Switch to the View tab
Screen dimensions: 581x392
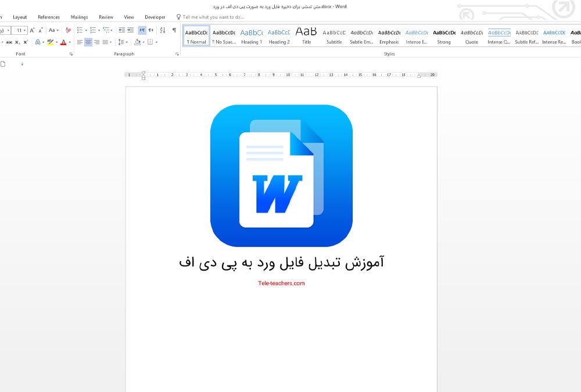click(129, 17)
